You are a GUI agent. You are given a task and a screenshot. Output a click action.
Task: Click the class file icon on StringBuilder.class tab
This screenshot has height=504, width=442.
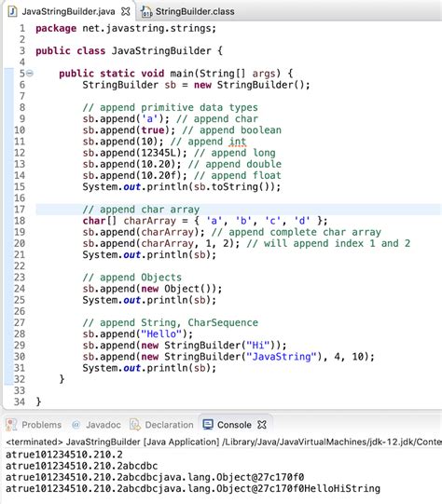146,12
